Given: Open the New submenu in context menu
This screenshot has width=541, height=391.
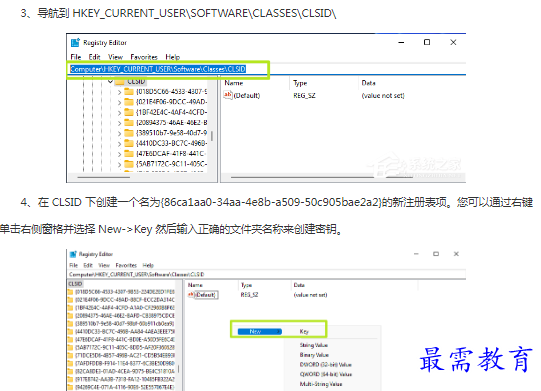Looking at the screenshot, I should pos(259,331).
